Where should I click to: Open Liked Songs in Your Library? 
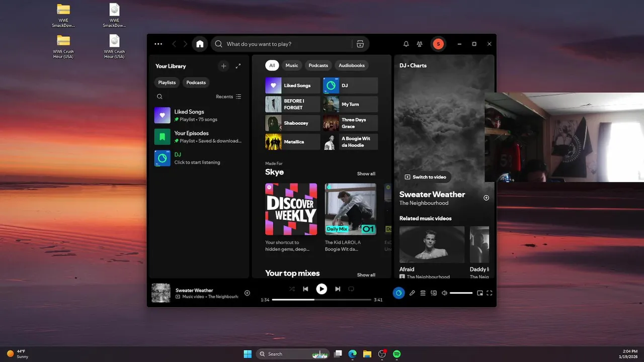pos(199,115)
